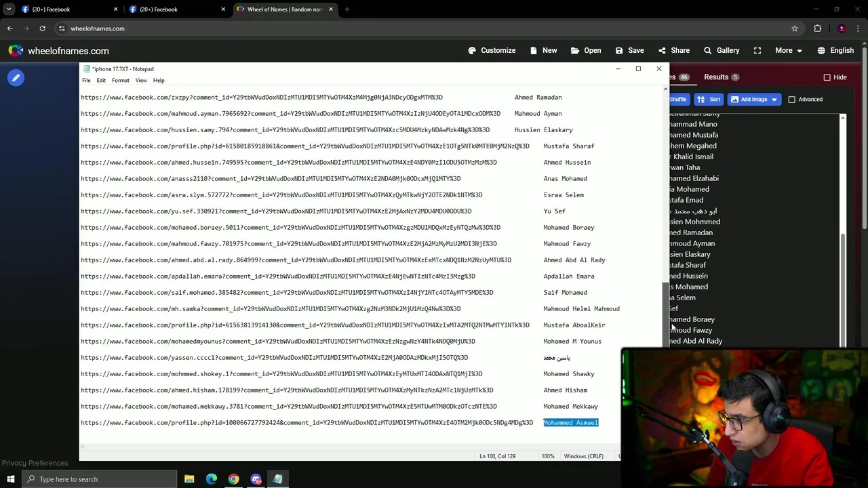Open Microsoft Edge from taskbar

click(212, 479)
